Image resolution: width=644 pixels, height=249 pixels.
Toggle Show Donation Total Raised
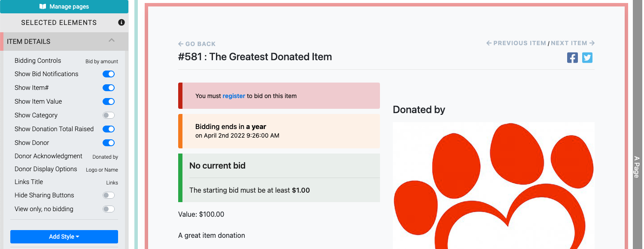[109, 129]
